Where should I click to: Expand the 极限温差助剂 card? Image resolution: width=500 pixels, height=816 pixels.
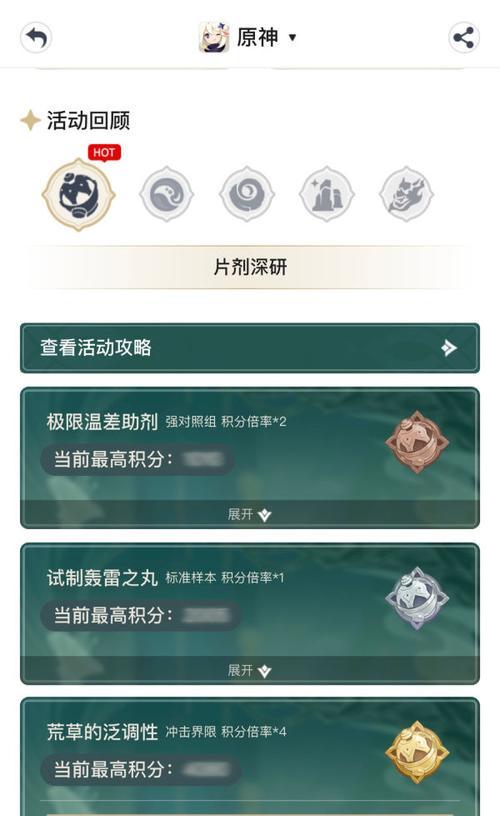[250, 514]
